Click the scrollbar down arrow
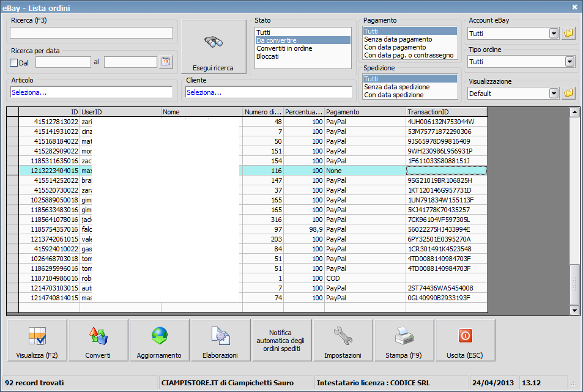Image resolution: width=583 pixels, height=392 pixels. point(574,310)
